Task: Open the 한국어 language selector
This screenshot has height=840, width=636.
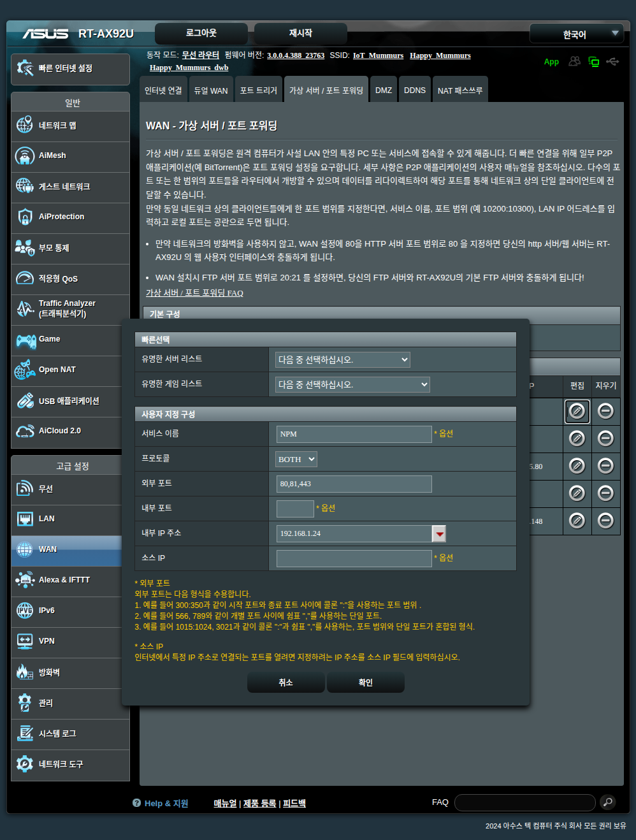Action: [575, 34]
